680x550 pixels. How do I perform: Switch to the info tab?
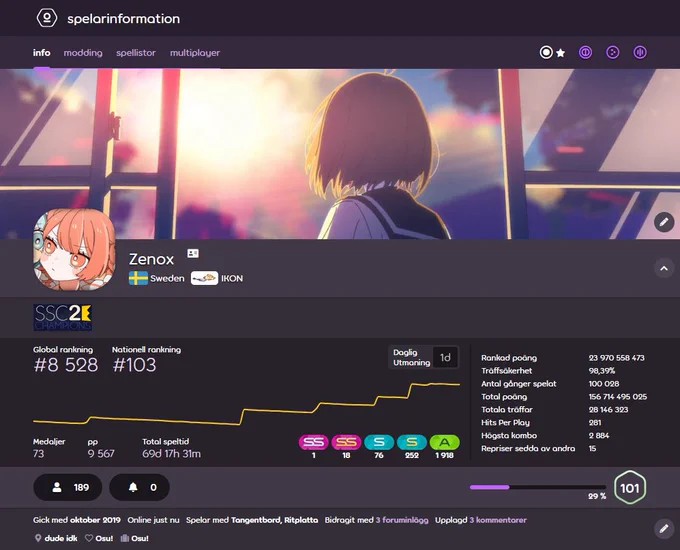click(42, 53)
